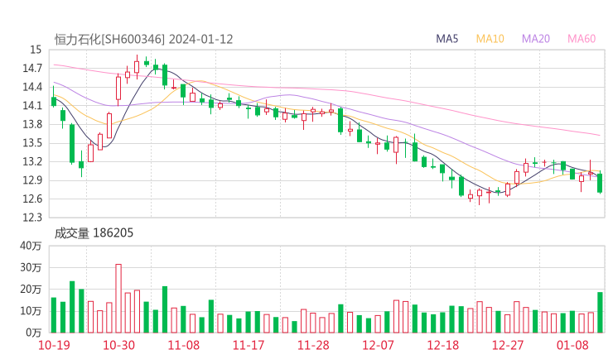Click the 13.2 price axis label
This screenshot has width=613, height=364.
pyautogui.click(x=32, y=161)
